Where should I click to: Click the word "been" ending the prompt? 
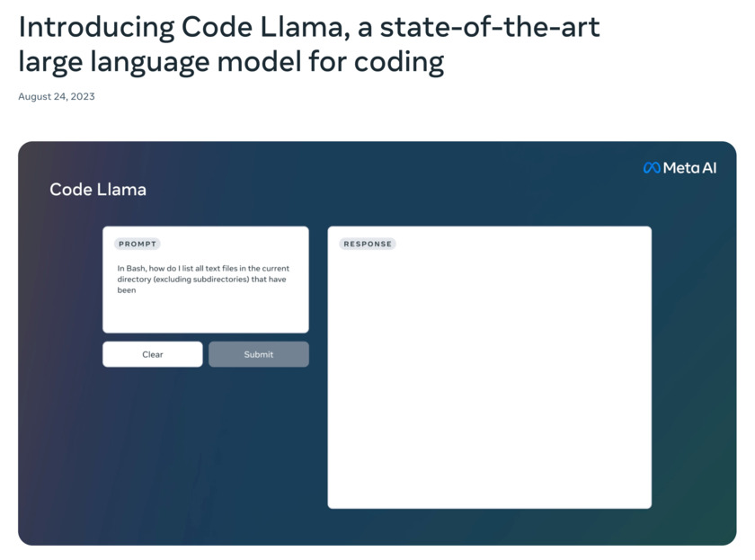127,290
